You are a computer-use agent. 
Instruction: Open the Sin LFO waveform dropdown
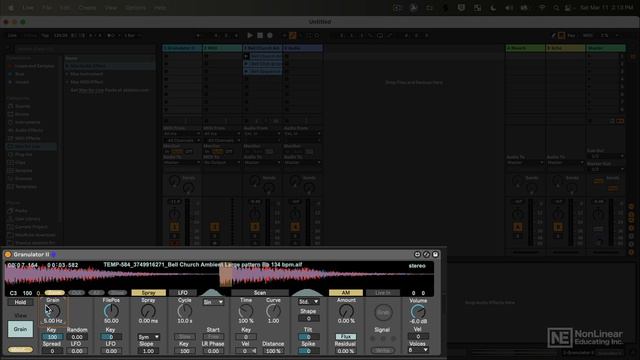213,302
